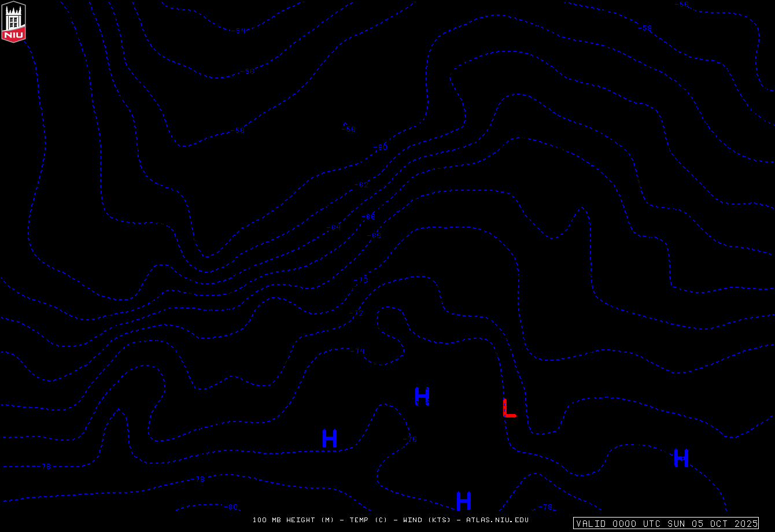Click the -60 temperature contour label
Viewport: 775px width, 532px height.
pyautogui.click(x=380, y=147)
